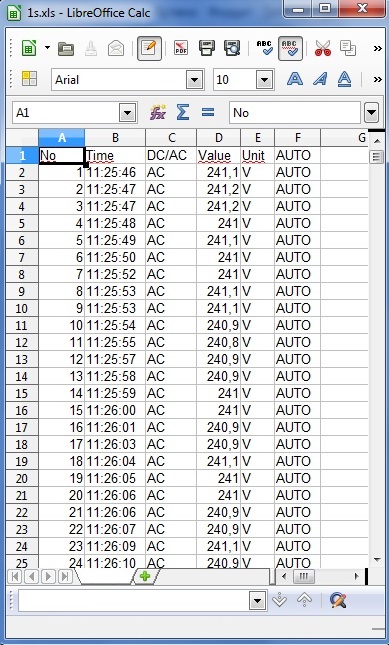The width and height of the screenshot is (389, 645).
Task: Click the Print icon
Action: pos(207,49)
